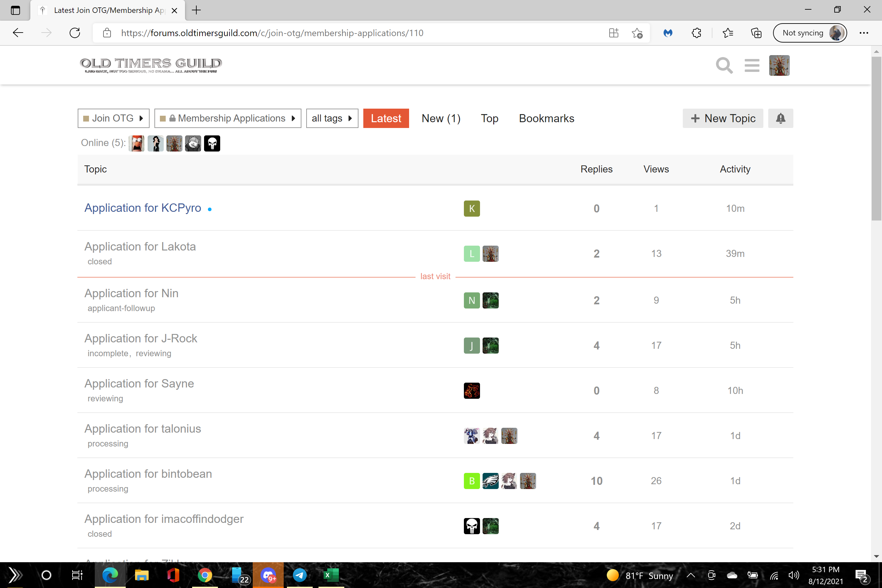Open user profile avatar in forum header
This screenshot has width=882, height=588.
pyautogui.click(x=779, y=66)
